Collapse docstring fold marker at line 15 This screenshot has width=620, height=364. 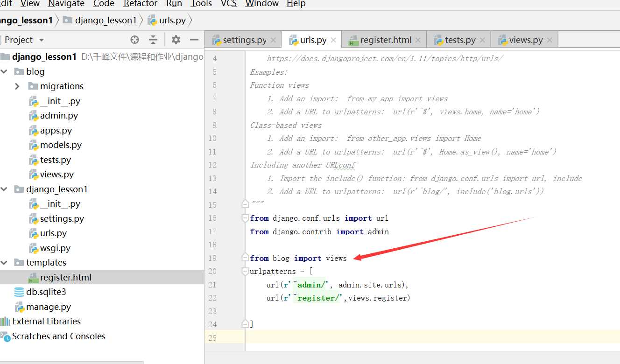coord(245,204)
